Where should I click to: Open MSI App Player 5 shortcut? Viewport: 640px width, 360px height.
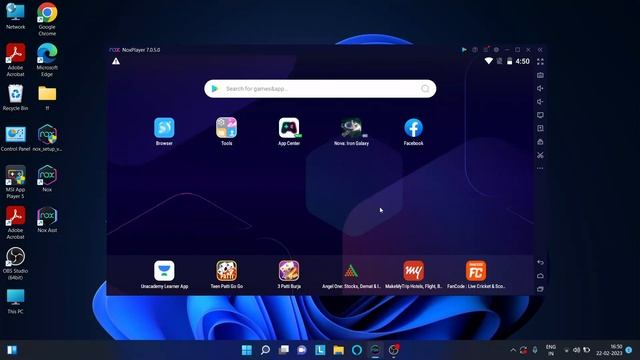tap(15, 182)
